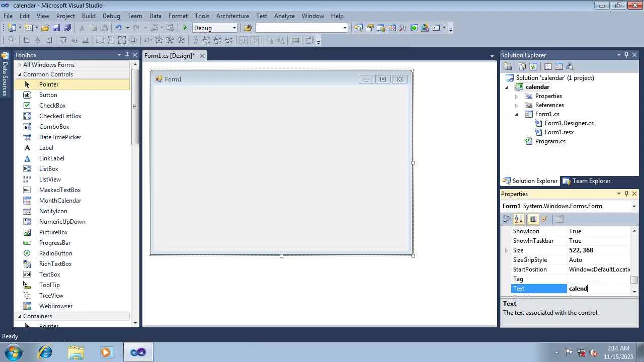Click the Form1 title bar in designer
644x362 pixels.
(x=281, y=79)
